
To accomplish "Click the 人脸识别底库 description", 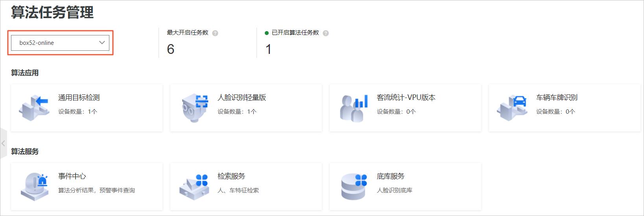I will coord(395,190).
